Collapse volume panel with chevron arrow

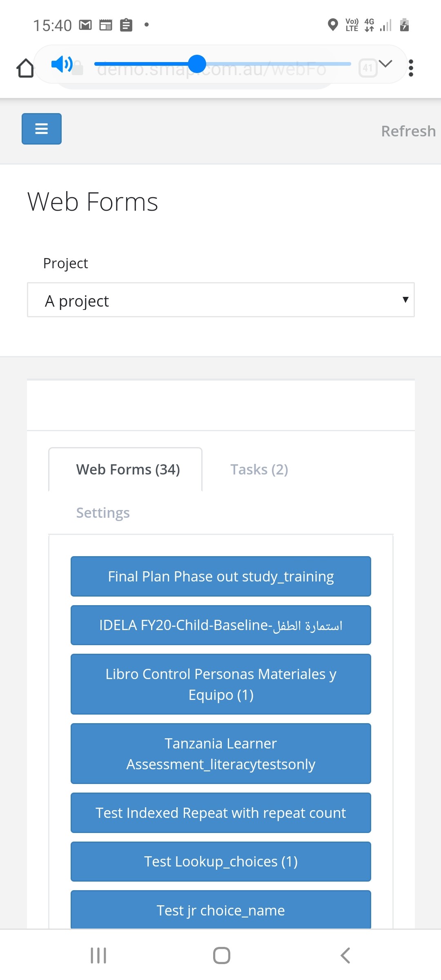pyautogui.click(x=385, y=64)
